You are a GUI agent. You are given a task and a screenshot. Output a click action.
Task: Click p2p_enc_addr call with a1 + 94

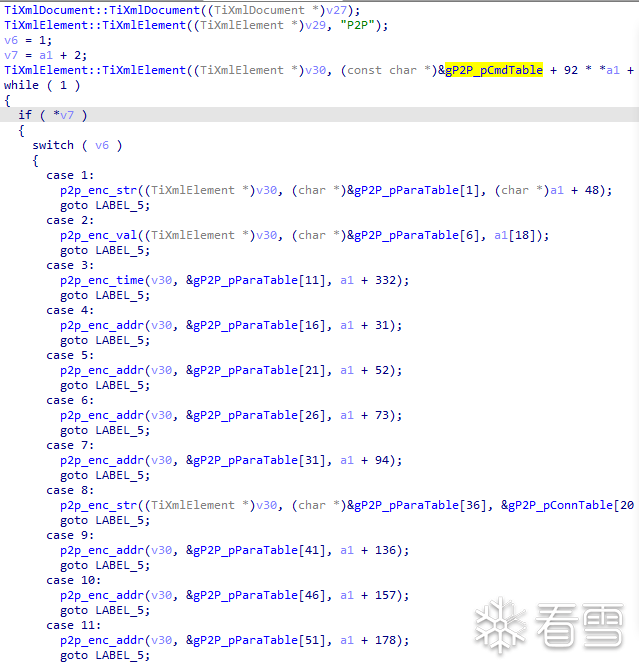coord(102,460)
